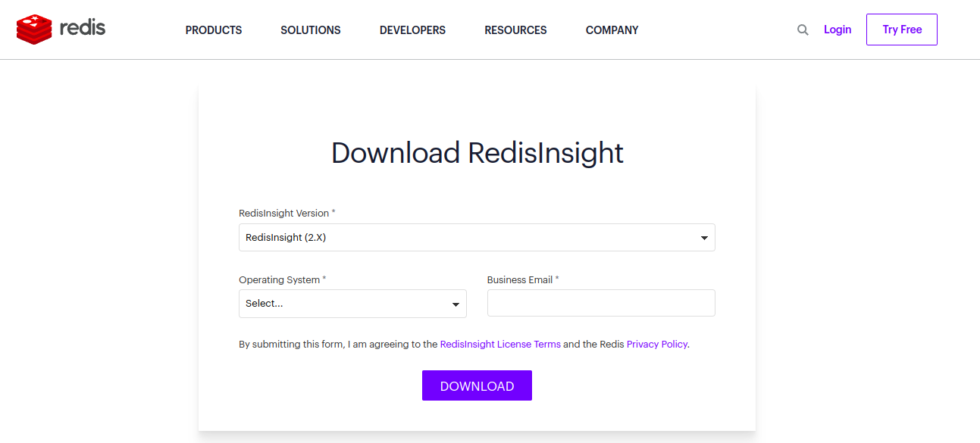
Task: Click the Try Free button
Action: [x=901, y=29]
